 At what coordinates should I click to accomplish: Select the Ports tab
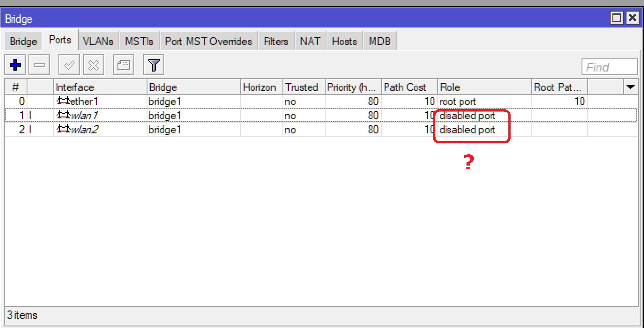click(60, 40)
